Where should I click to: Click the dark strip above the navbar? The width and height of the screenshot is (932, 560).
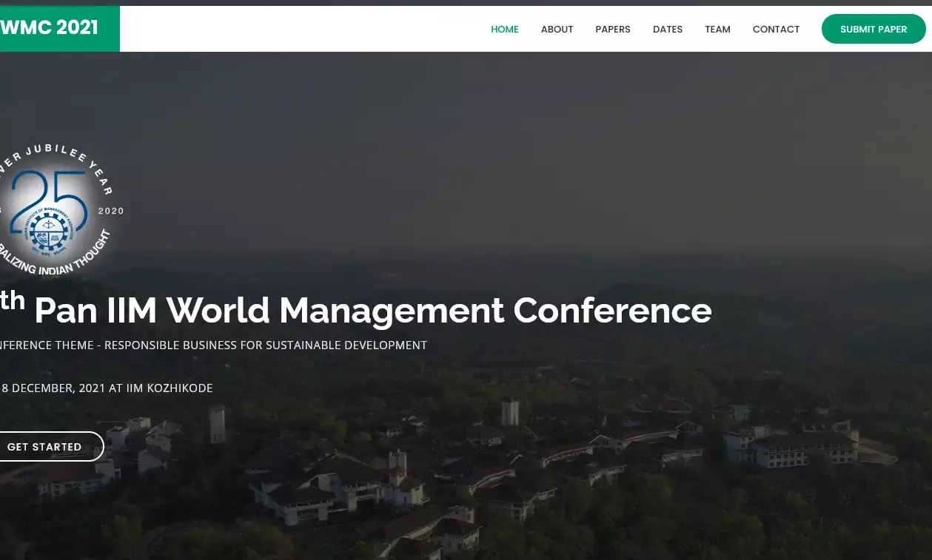click(x=466, y=3)
